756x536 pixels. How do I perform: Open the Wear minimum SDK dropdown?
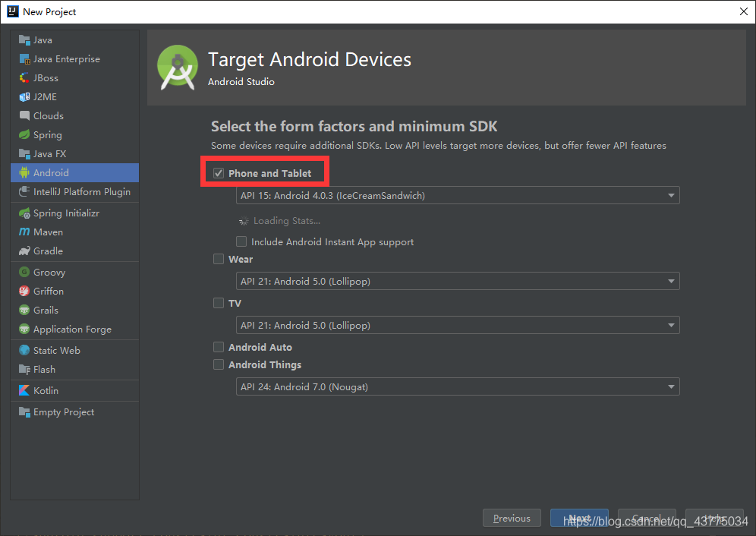tap(458, 281)
